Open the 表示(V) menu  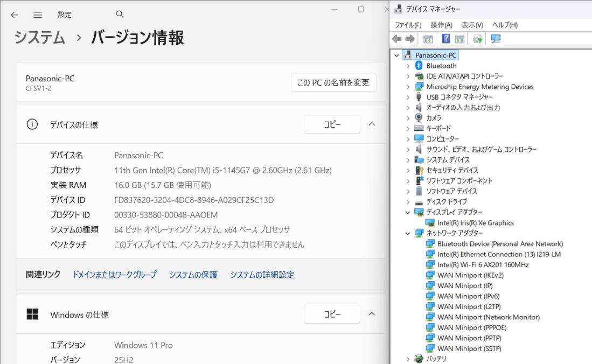tap(472, 25)
